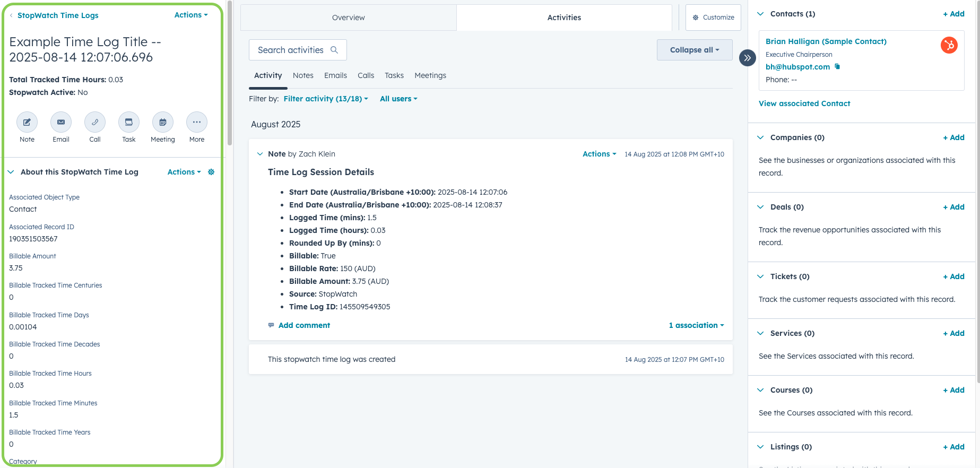The height and width of the screenshot is (468, 980).
Task: Click the Example Time Log Title heading
Action: [x=85, y=49]
